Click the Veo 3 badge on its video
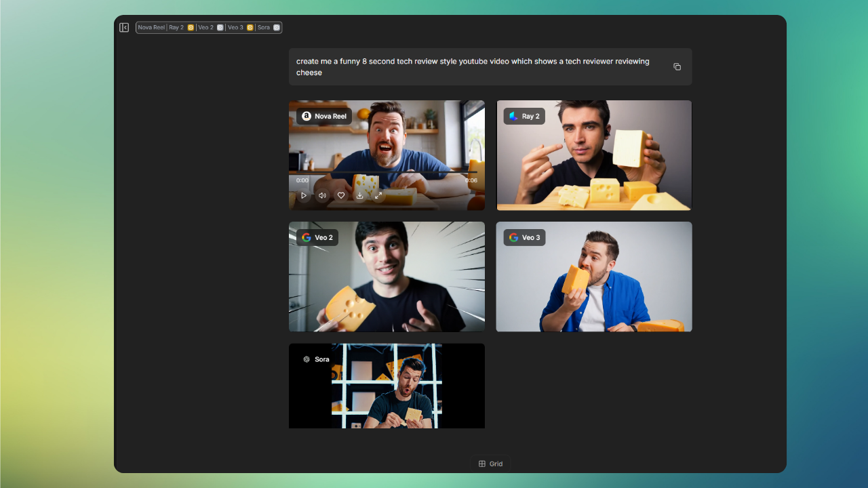The height and width of the screenshot is (488, 868). point(524,237)
